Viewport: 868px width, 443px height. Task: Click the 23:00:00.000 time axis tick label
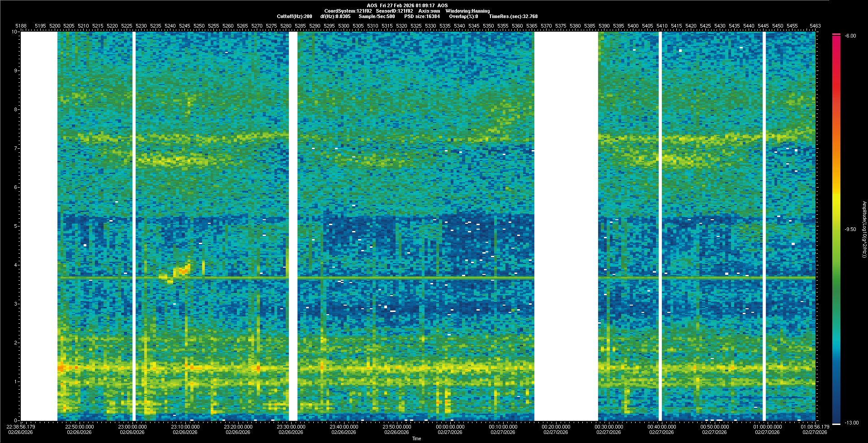click(x=132, y=427)
